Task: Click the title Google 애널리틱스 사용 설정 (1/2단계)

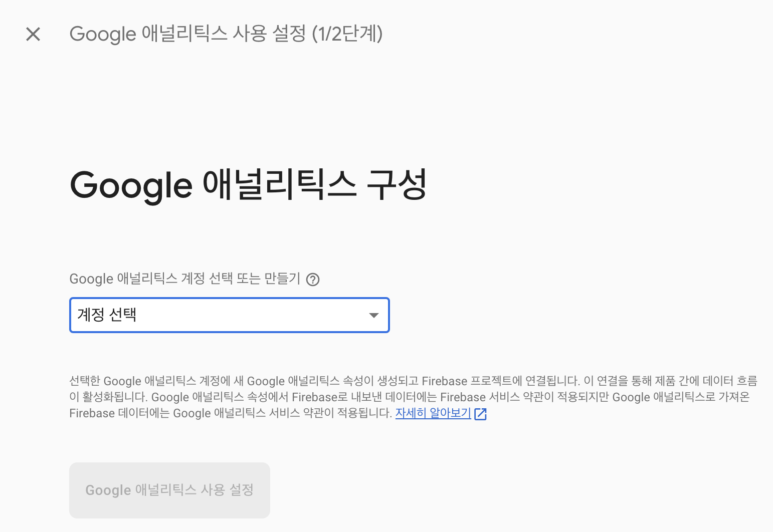Action: (226, 34)
